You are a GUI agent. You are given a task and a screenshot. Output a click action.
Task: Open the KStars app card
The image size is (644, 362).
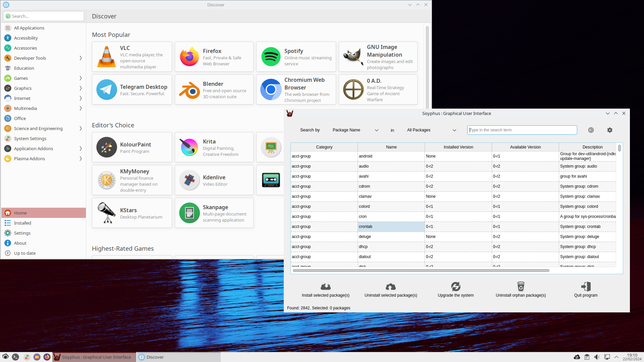pyautogui.click(x=132, y=213)
